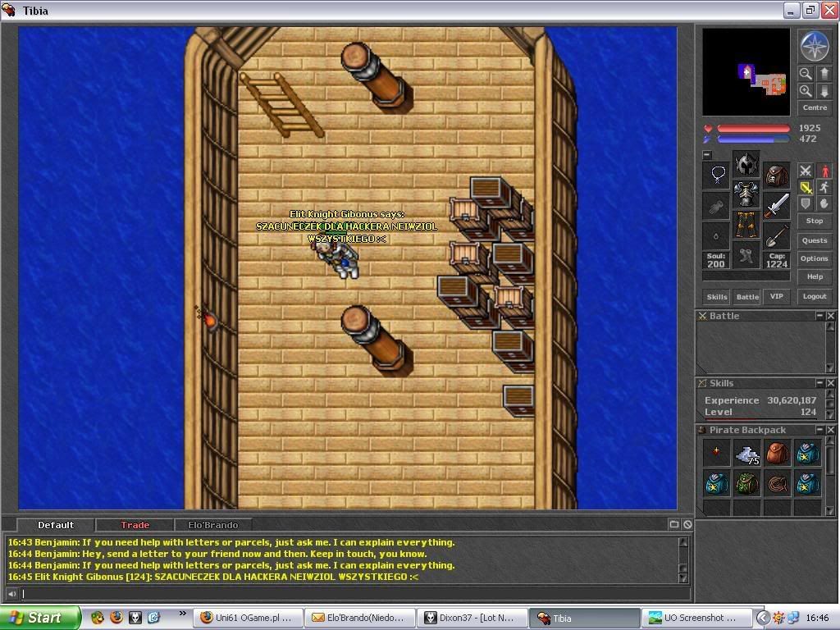Close the Battle panel
The image size is (840, 630).
(830, 316)
